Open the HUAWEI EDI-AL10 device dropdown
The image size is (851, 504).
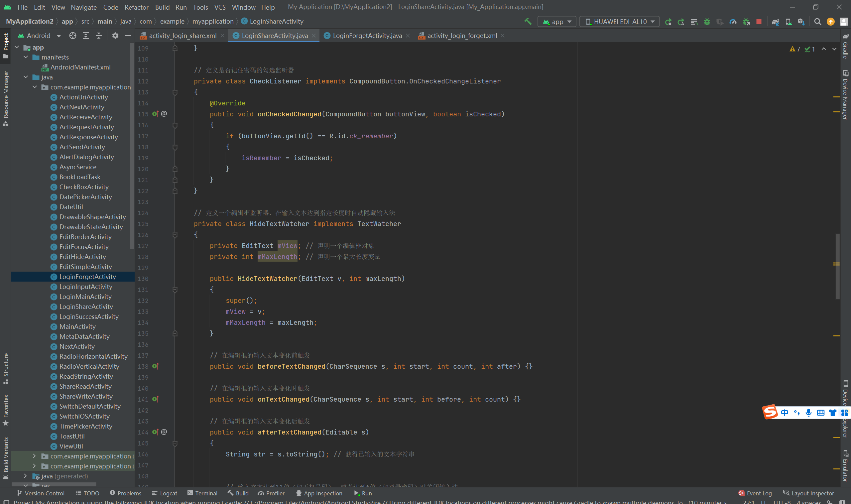point(619,22)
